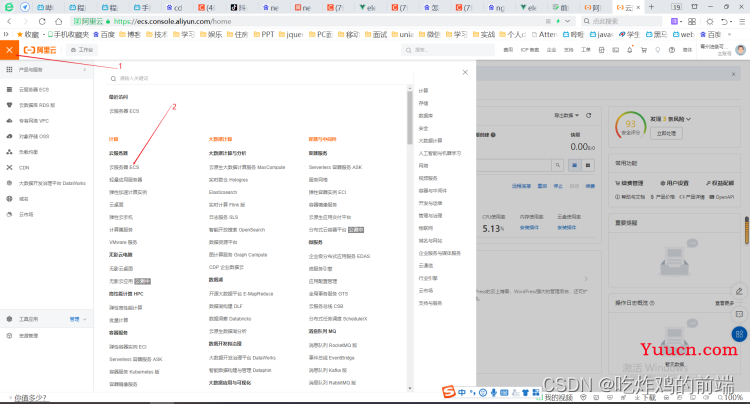This screenshot has width=750, height=404.
Task: Open 域名 in the left sidebar
Action: (23, 199)
